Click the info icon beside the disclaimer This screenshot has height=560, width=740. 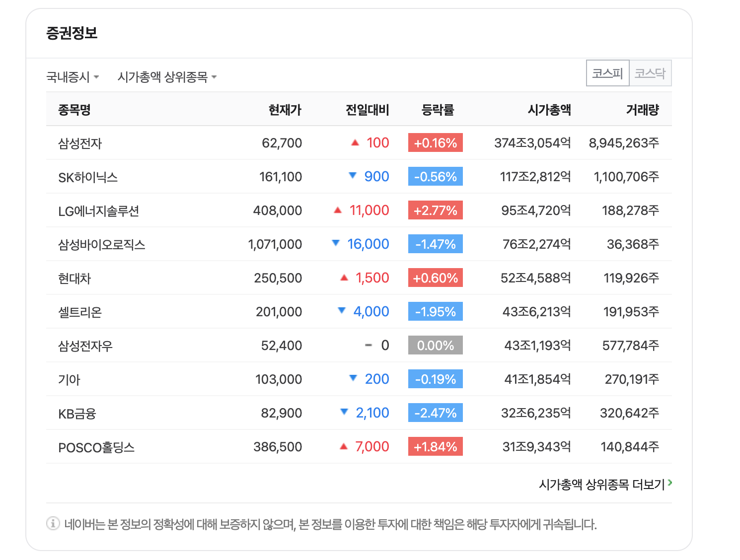click(x=53, y=523)
